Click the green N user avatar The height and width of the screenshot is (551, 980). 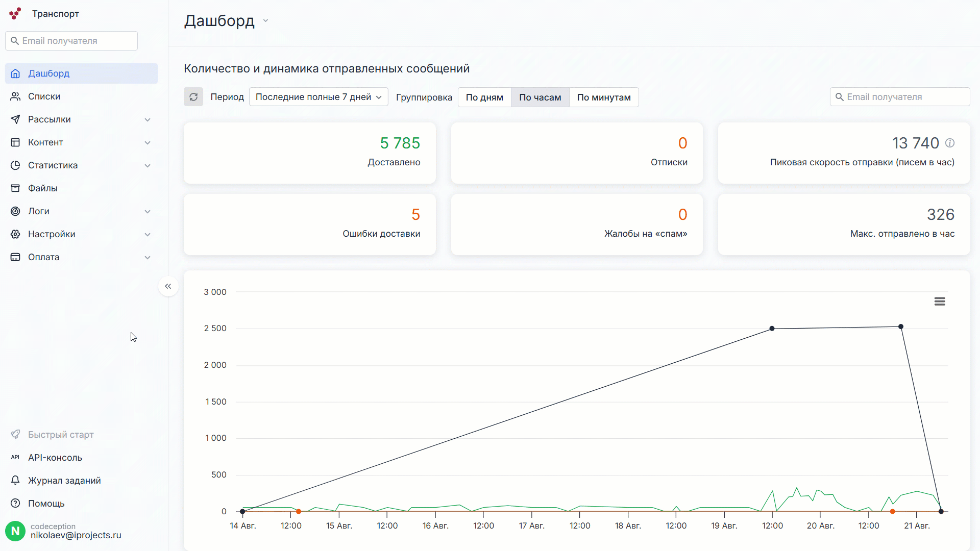coord(15,531)
